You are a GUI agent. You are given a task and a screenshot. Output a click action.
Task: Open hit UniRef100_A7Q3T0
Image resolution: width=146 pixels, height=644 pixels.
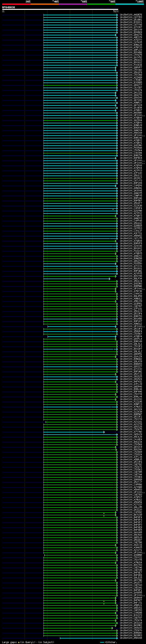point(131,40)
